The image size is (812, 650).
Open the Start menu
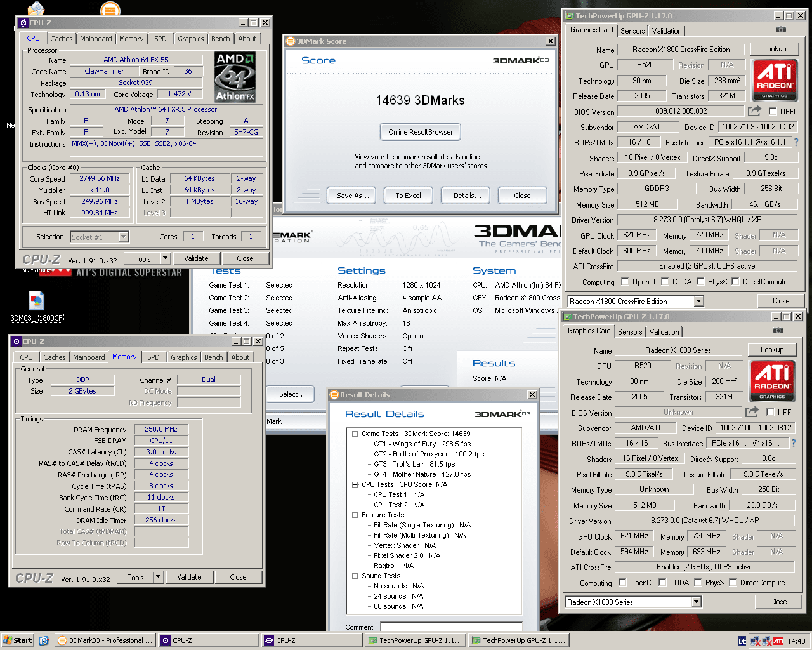pos(18,640)
